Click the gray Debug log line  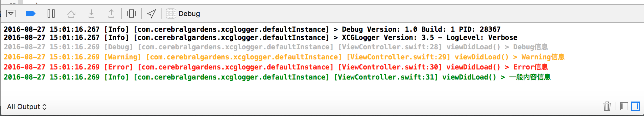coord(276,47)
